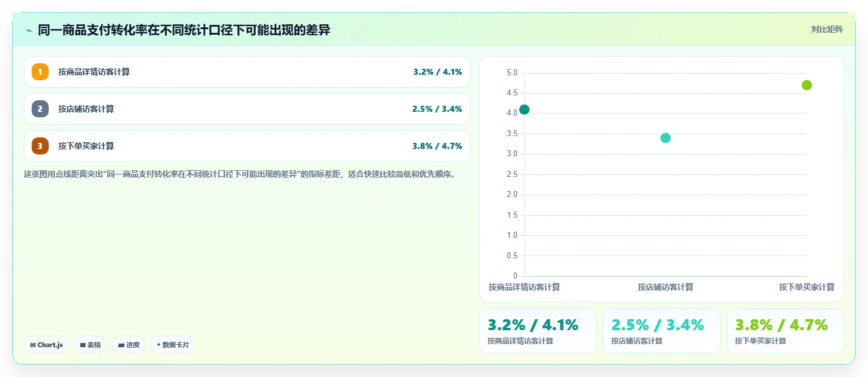The image size is (868, 377).
Task: Click the y-axis tick label 0
Action: [x=515, y=276]
